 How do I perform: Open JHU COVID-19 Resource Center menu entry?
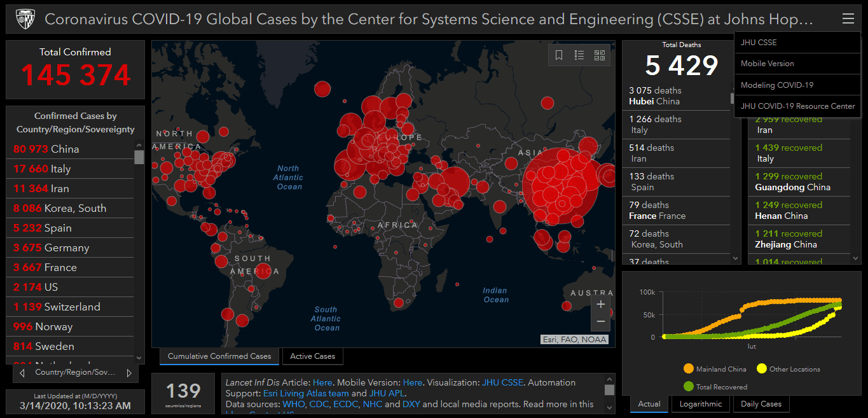[797, 106]
